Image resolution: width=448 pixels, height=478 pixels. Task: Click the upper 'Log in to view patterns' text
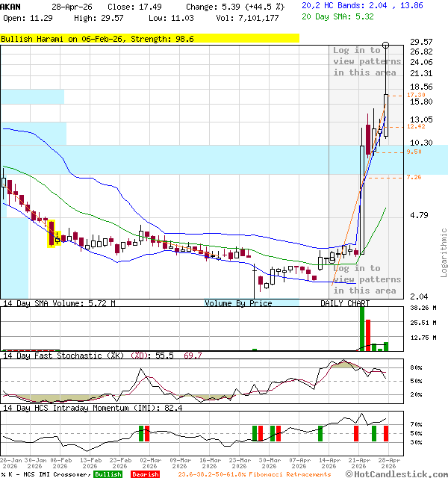coord(365,61)
